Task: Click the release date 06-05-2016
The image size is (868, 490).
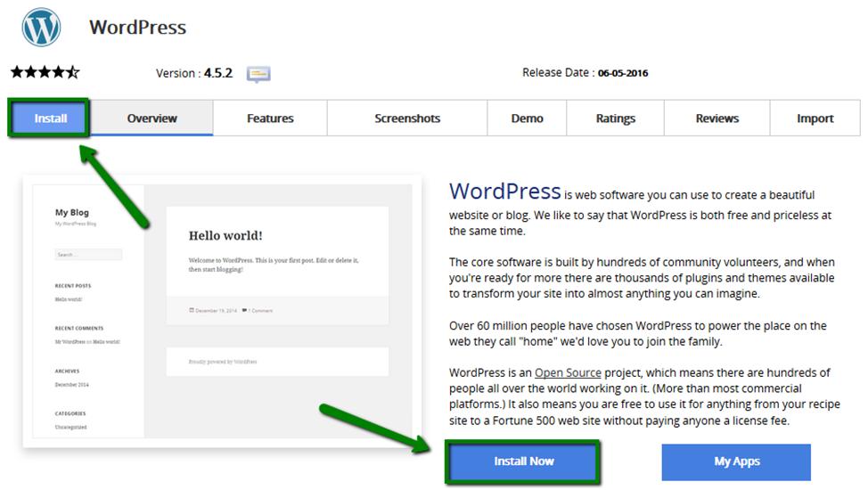Action: click(x=623, y=73)
